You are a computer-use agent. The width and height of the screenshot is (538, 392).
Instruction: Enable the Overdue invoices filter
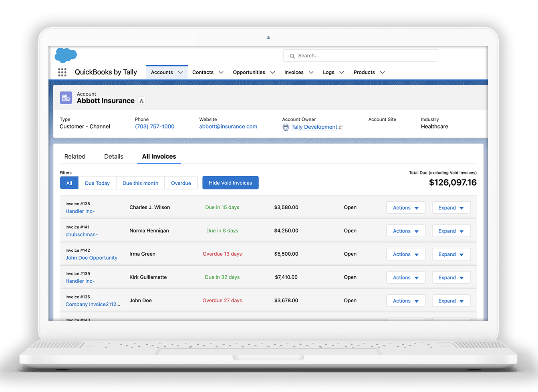point(181,183)
